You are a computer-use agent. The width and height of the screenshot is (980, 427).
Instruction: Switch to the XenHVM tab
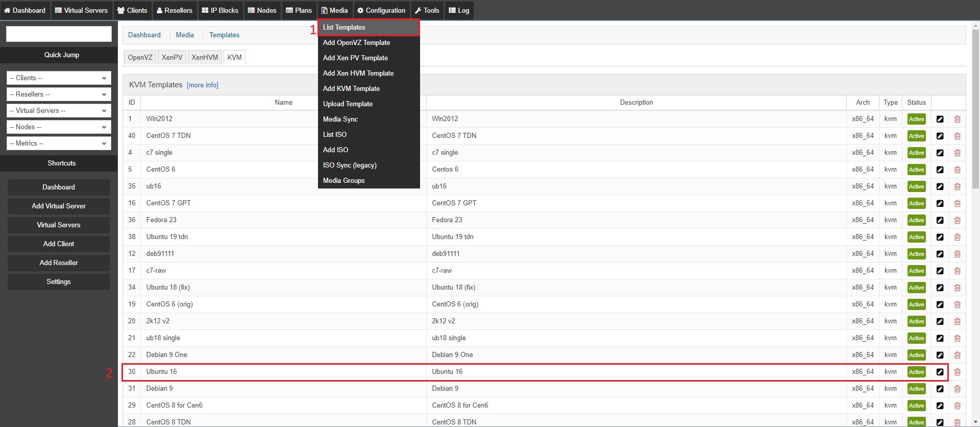tap(205, 57)
